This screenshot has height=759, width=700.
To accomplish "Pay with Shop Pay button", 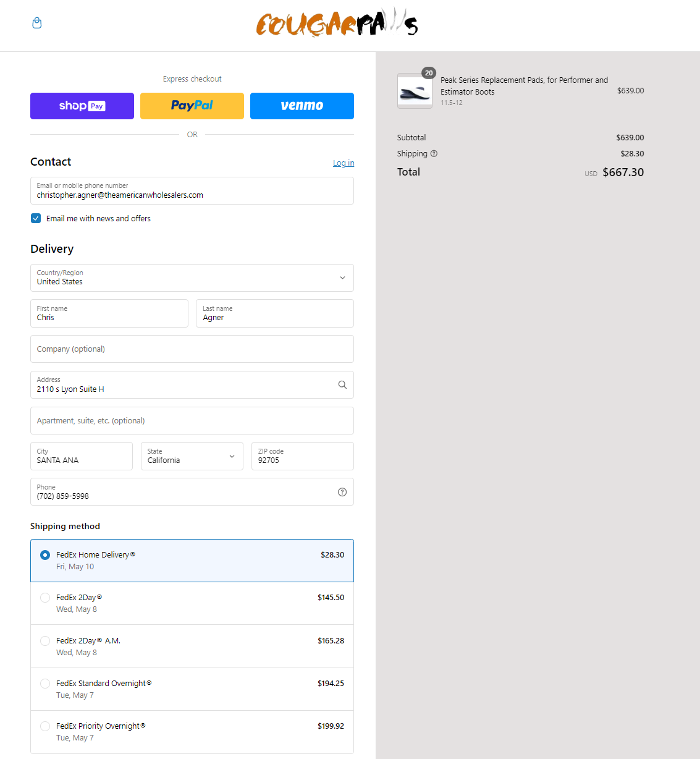I will point(82,106).
